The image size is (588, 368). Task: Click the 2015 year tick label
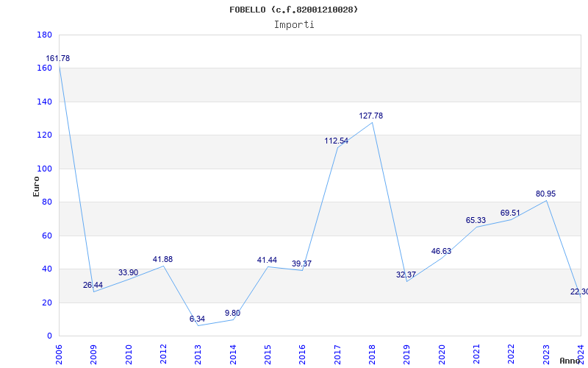[268, 355]
